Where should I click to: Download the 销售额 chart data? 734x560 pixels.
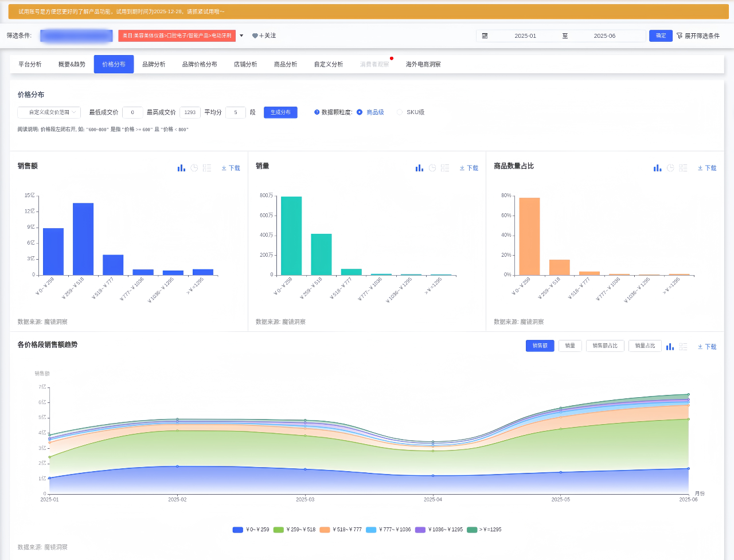pyautogui.click(x=231, y=168)
